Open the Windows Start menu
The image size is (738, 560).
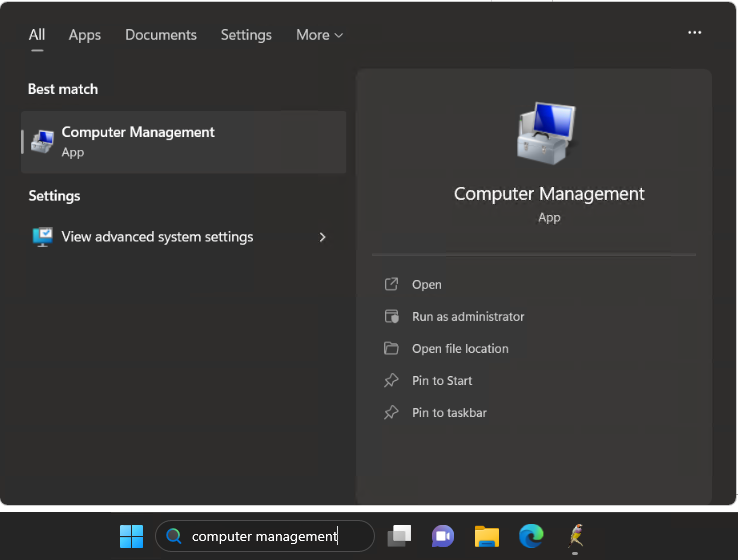pyautogui.click(x=131, y=536)
